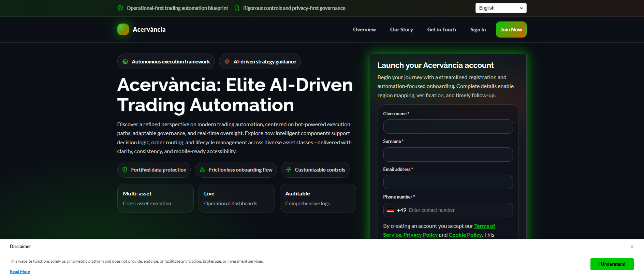Click the Multi-asset feature card

click(156, 198)
